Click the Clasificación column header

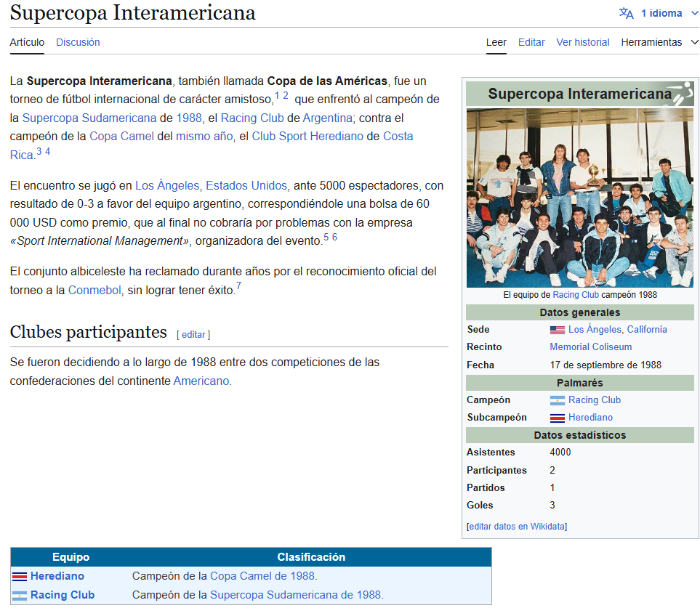311,557
